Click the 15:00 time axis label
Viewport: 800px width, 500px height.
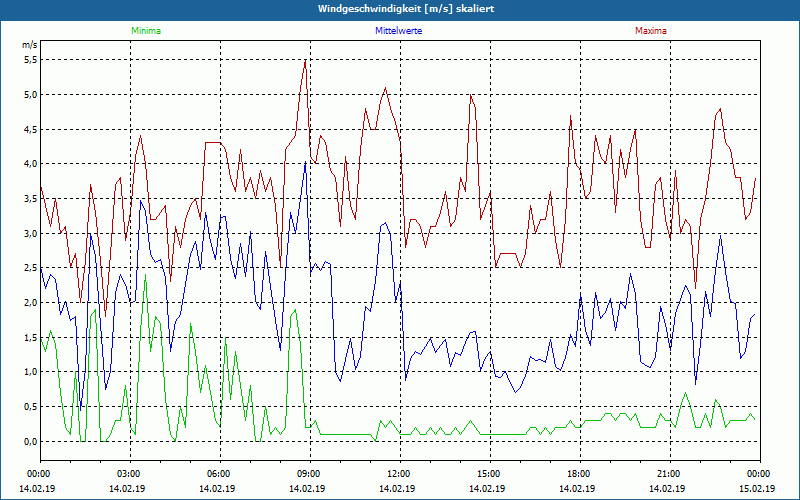[x=487, y=474]
